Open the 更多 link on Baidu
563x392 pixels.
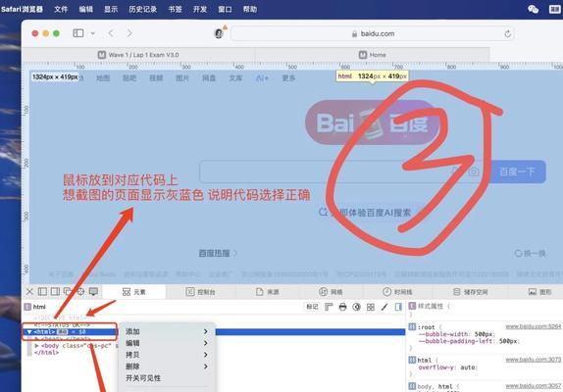coord(288,77)
